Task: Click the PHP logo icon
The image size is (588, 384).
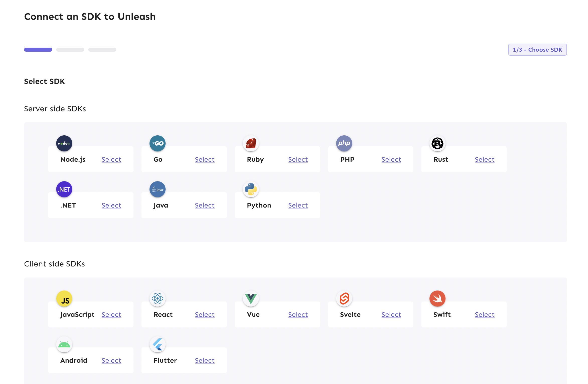Action: 344,143
